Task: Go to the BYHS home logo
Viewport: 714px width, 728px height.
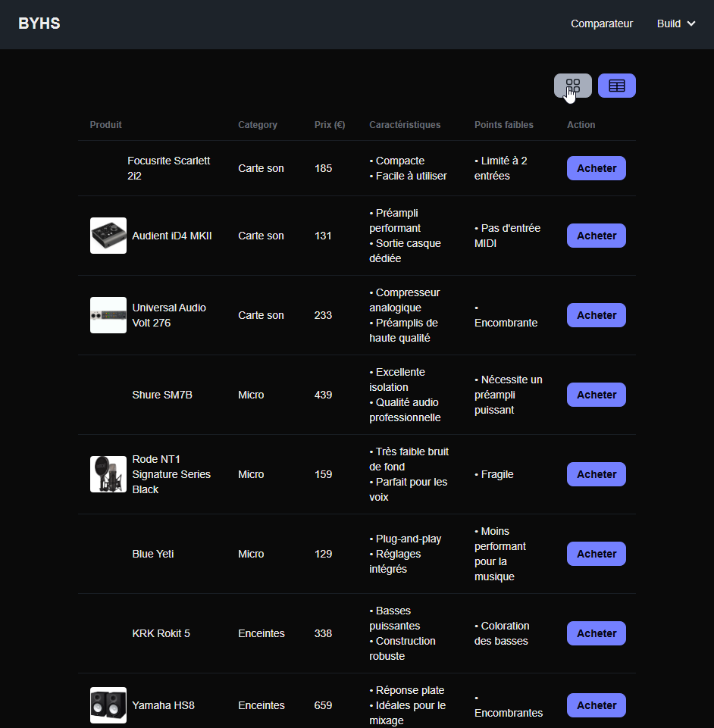Action: (39, 23)
